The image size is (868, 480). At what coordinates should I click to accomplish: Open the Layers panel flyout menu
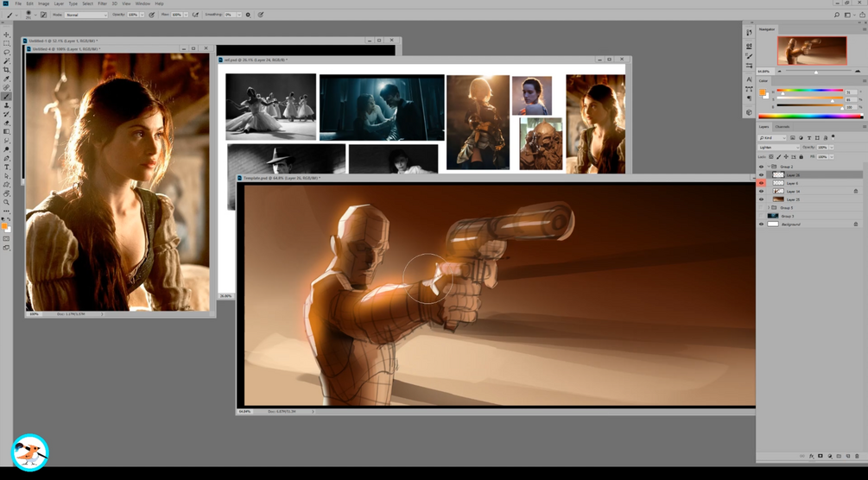point(865,127)
